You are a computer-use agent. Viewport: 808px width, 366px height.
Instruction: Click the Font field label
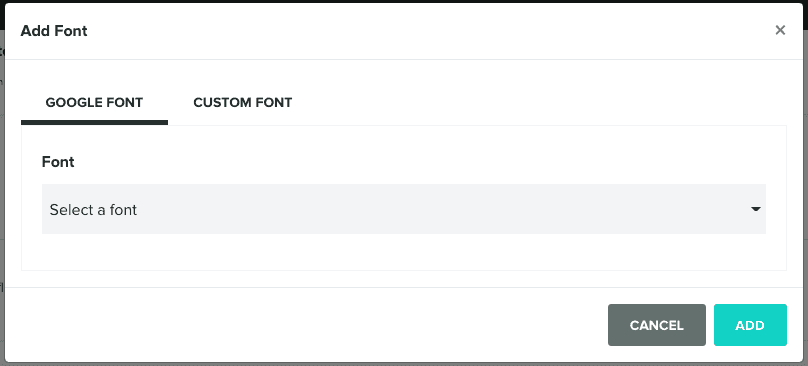pyautogui.click(x=58, y=162)
